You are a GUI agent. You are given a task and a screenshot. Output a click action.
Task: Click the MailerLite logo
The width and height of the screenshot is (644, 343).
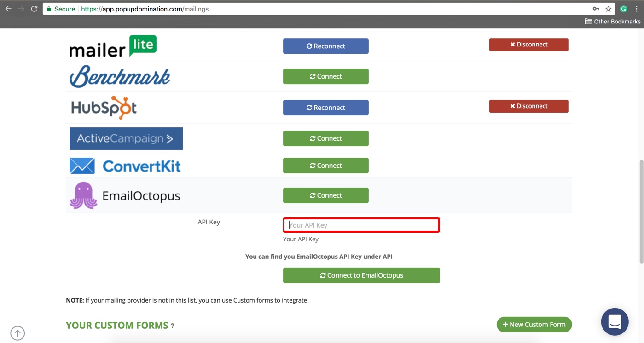click(x=113, y=46)
